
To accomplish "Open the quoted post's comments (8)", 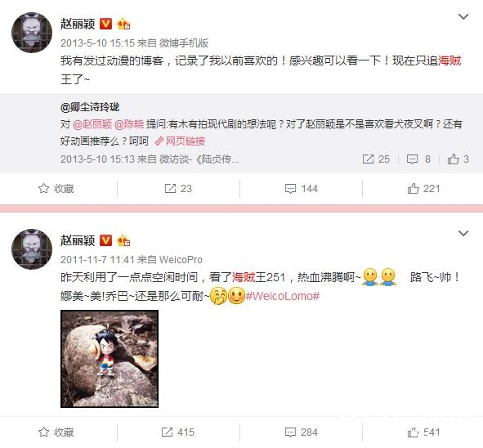I will click(x=418, y=159).
